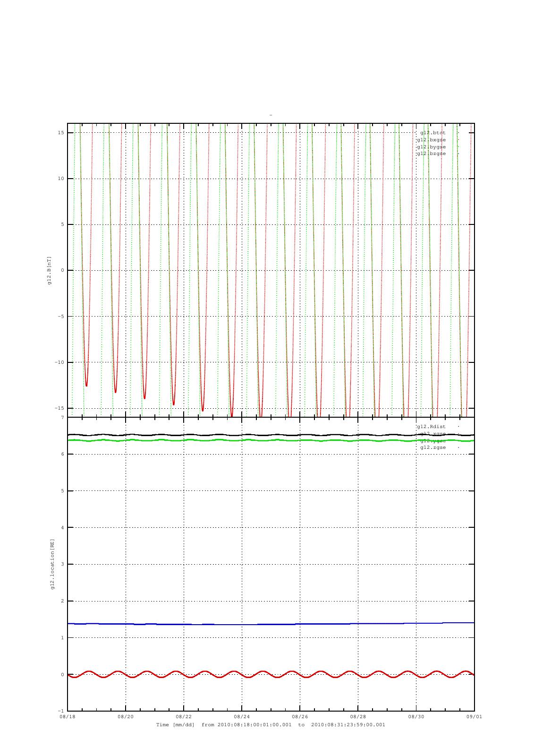The width and height of the screenshot is (534, 756).
Task: Click the 08/30 date tick label
Action: [416, 717]
